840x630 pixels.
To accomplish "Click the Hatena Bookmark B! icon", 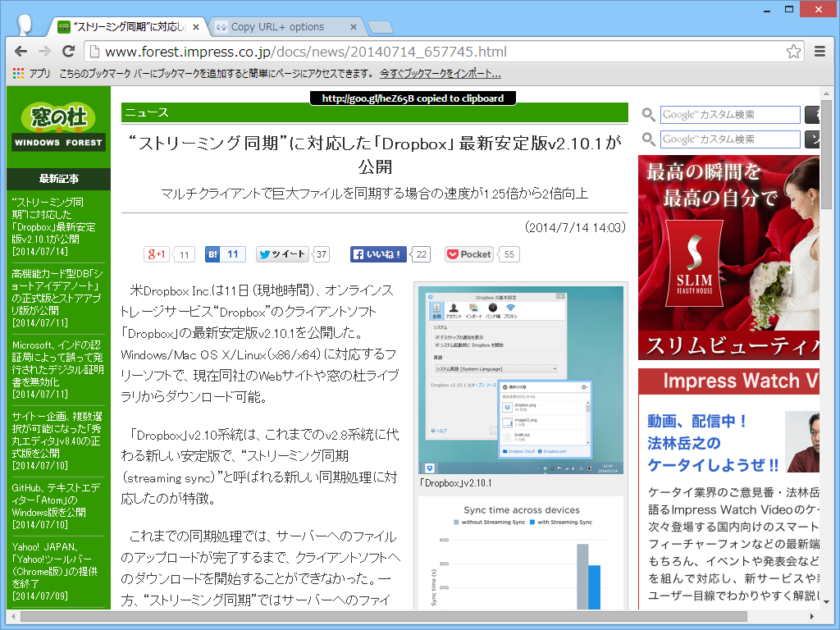I will point(212,254).
